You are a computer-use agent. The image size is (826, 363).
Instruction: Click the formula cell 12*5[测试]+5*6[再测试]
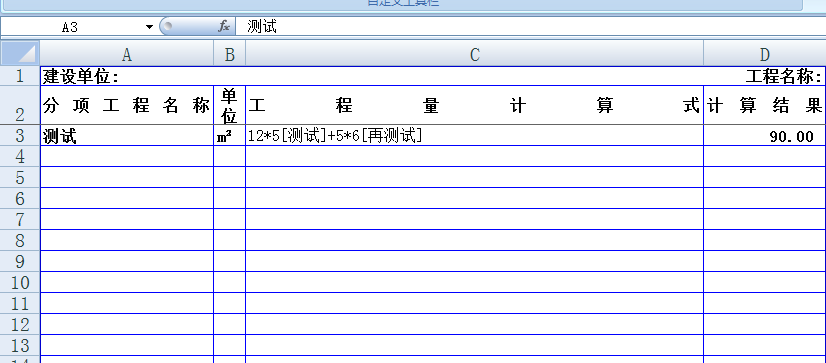[475, 136]
